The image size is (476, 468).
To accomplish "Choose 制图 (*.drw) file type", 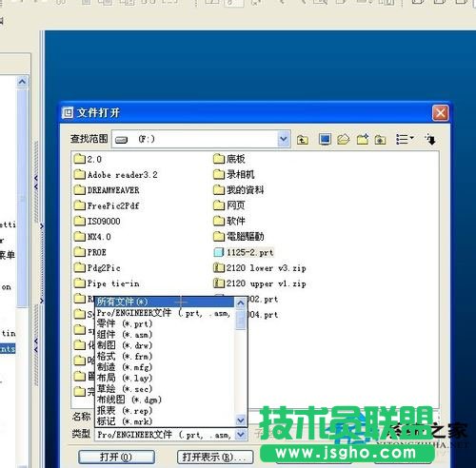I will 165,345.
